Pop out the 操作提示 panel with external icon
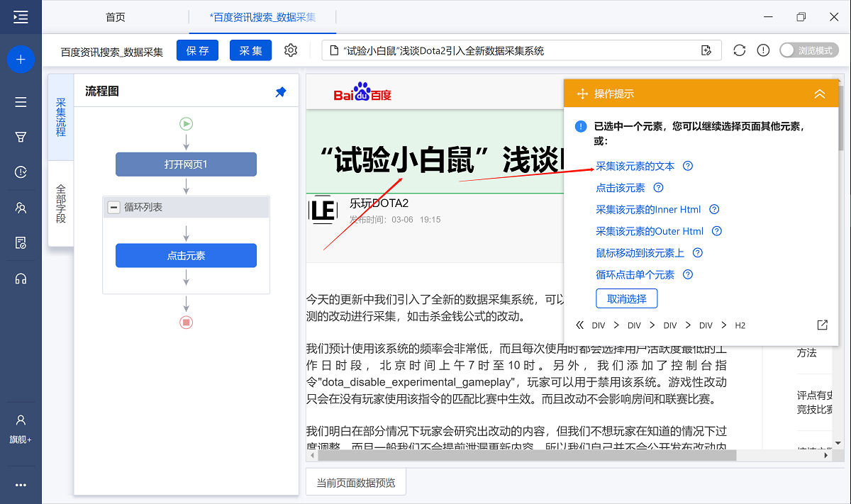The image size is (851, 504). pyautogui.click(x=823, y=325)
